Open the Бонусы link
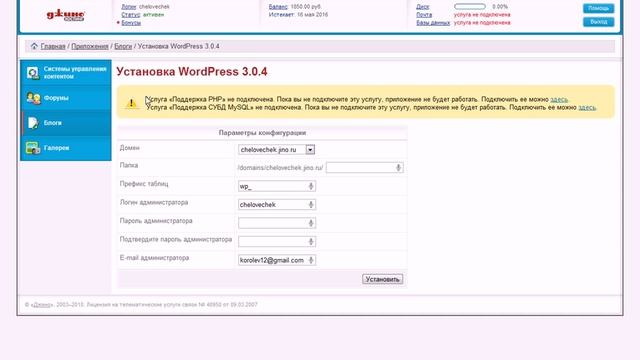Viewport: 640px width, 360px height. [x=131, y=22]
